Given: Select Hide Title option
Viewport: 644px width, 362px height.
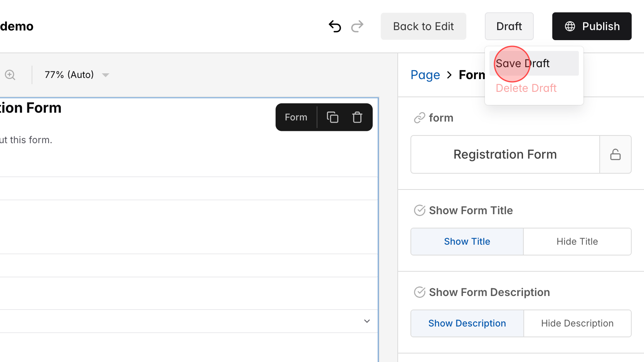Looking at the screenshot, I should (x=577, y=241).
